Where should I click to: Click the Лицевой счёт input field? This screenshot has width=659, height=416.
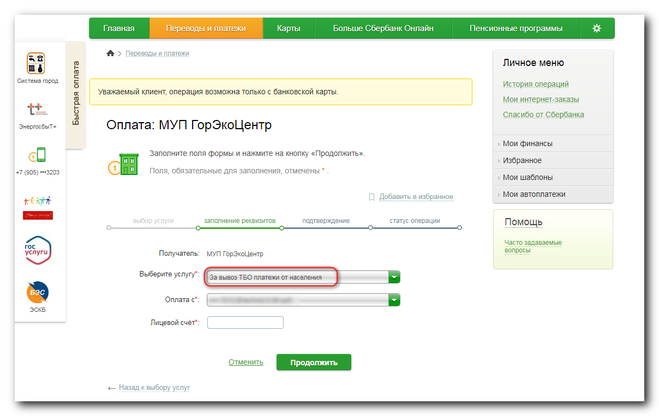tap(246, 322)
